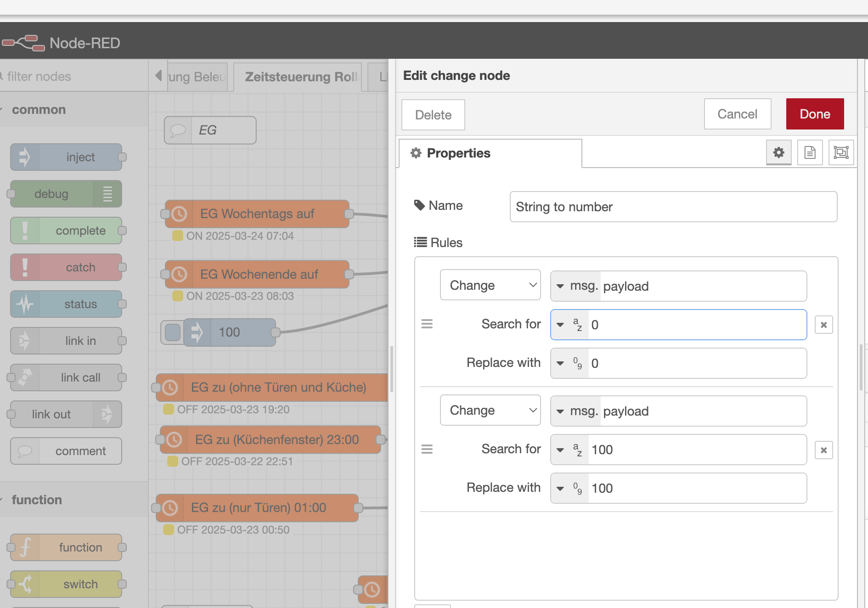868x608 pixels.
Task: Select the status node in palette
Action: [66, 304]
